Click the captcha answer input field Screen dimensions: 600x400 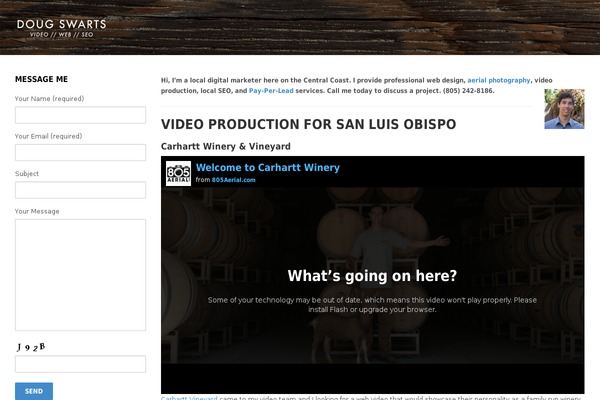click(80, 364)
